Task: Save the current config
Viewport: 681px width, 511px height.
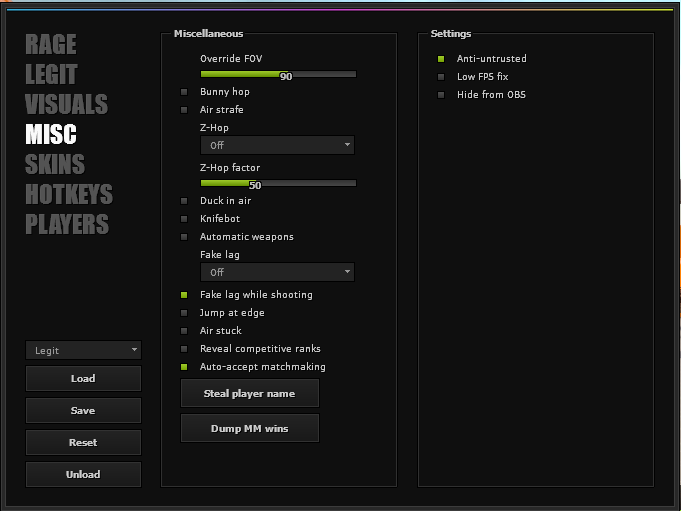Action: [83, 411]
